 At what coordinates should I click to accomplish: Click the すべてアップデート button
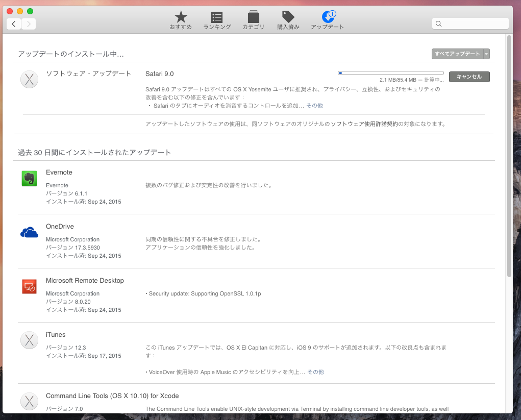[458, 54]
